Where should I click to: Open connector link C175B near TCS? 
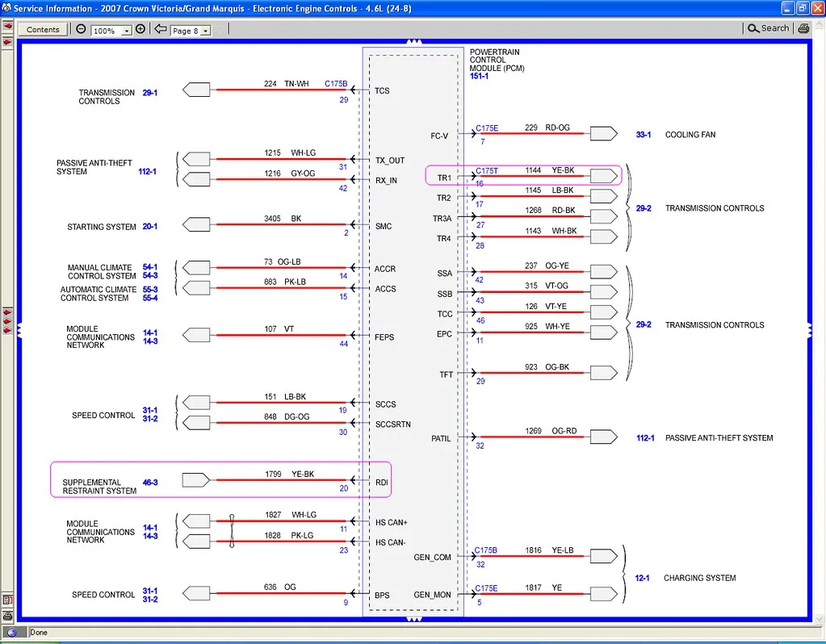pos(336,84)
